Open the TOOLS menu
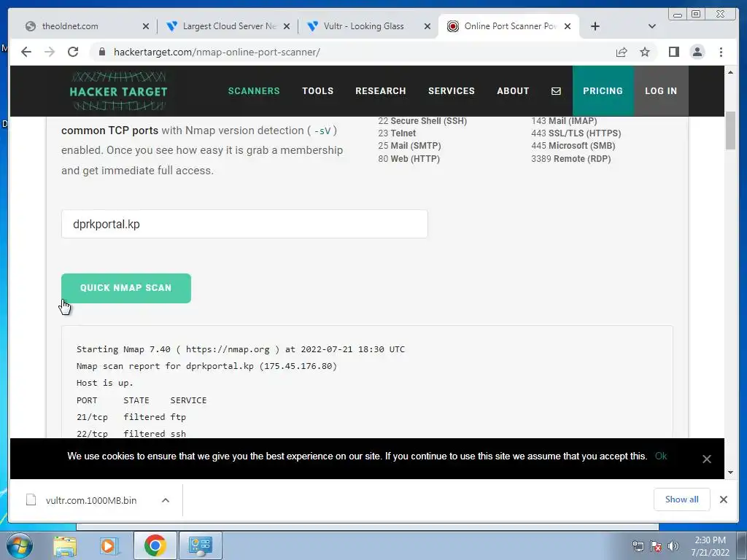Image resolution: width=747 pixels, height=560 pixels. pos(318,91)
